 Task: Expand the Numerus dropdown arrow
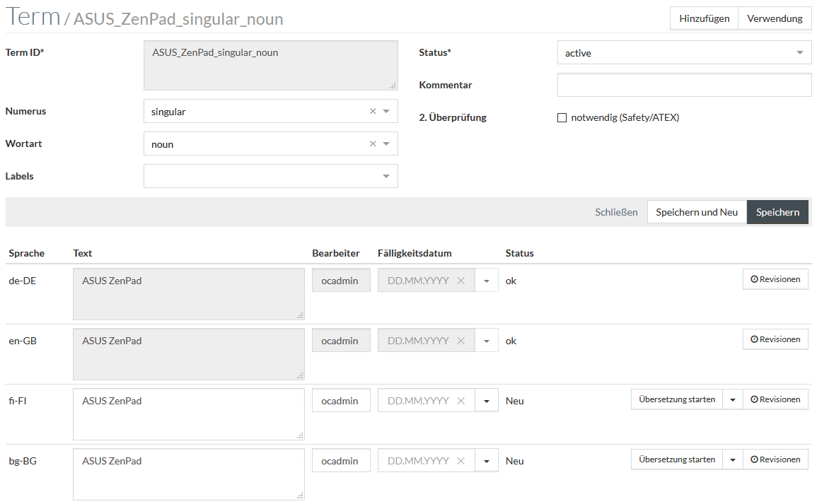coord(386,112)
